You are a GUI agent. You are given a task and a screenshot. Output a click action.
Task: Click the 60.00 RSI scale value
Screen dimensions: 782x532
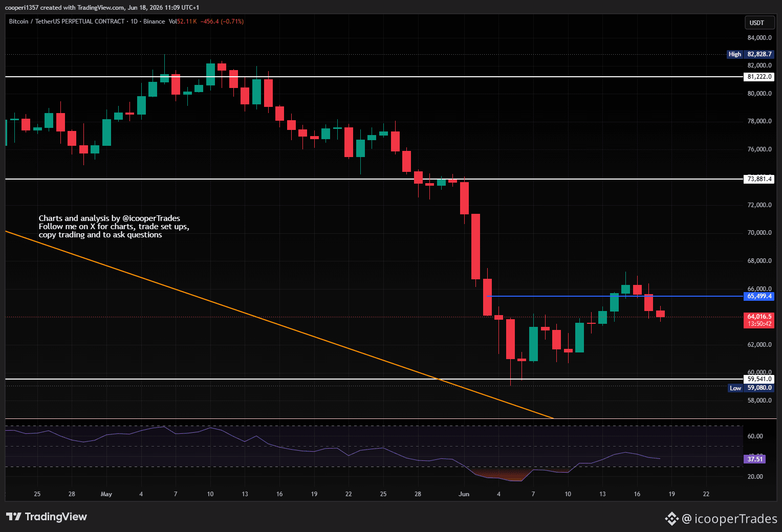755,436
